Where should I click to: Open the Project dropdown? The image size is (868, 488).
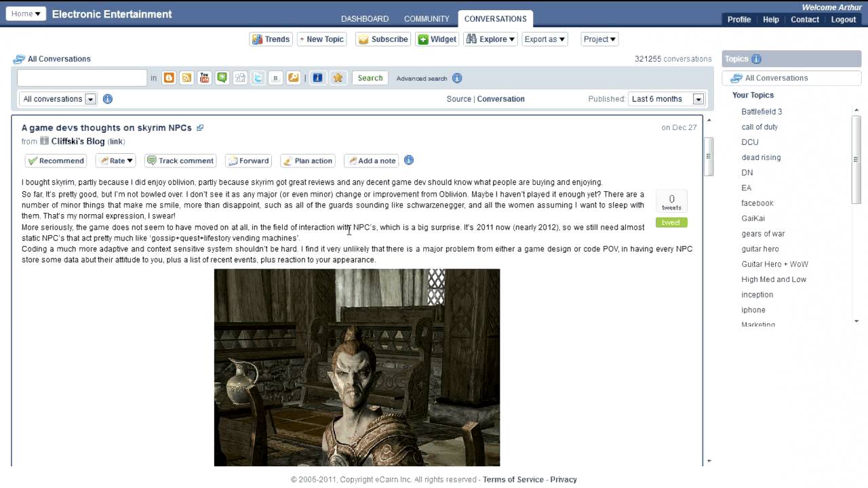pyautogui.click(x=600, y=39)
